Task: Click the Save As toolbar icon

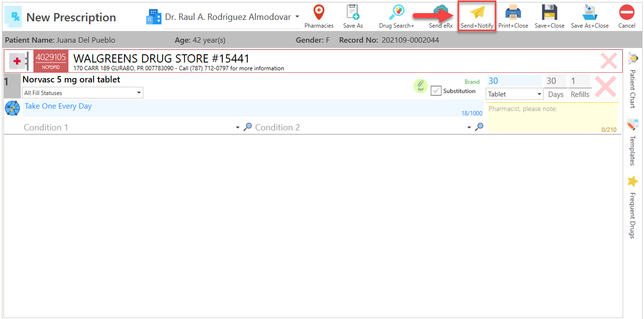Action: (353, 16)
